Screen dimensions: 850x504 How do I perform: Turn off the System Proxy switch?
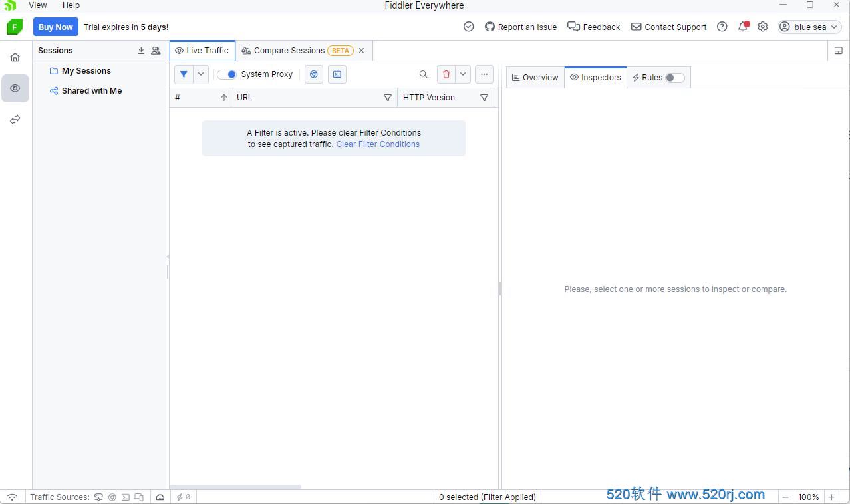(x=227, y=74)
